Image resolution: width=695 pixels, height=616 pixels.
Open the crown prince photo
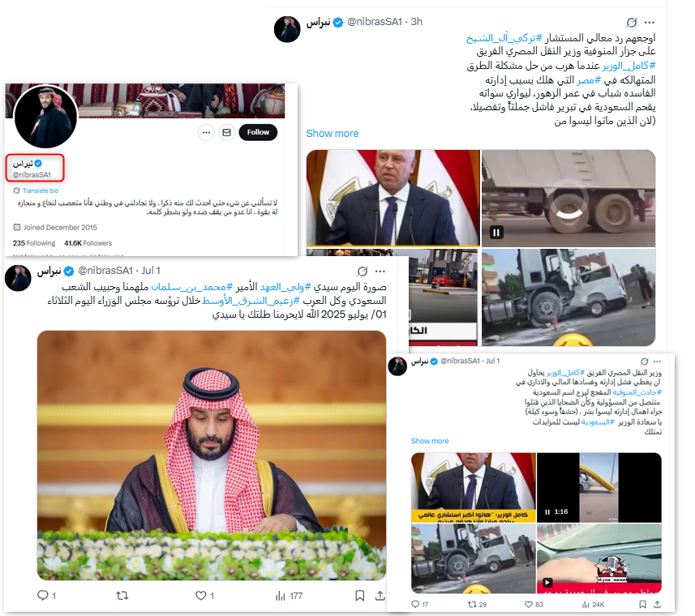click(212, 456)
